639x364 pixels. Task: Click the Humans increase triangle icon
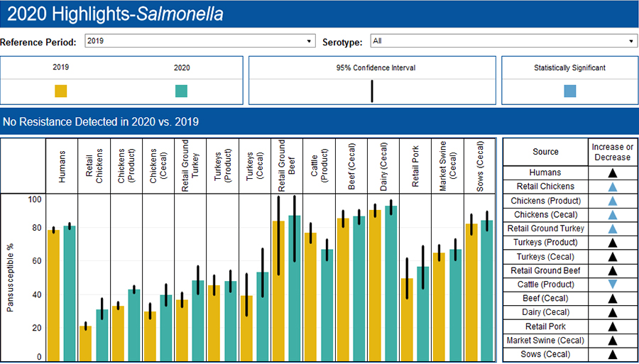tap(612, 173)
